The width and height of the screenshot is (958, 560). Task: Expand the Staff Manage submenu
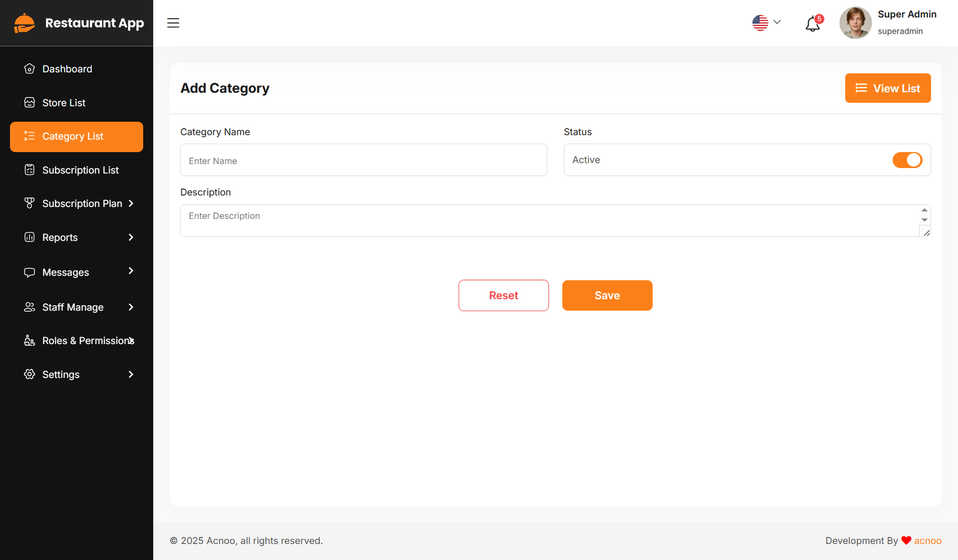(131, 307)
